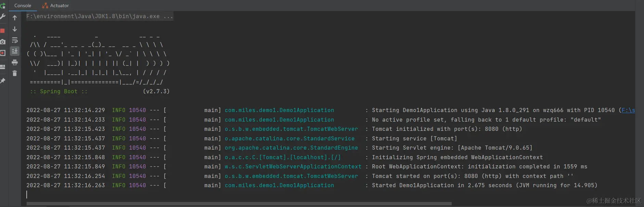Viewport: 644px width, 207px height.
Task: Click the camera icon to dump threads
Action: [2, 42]
